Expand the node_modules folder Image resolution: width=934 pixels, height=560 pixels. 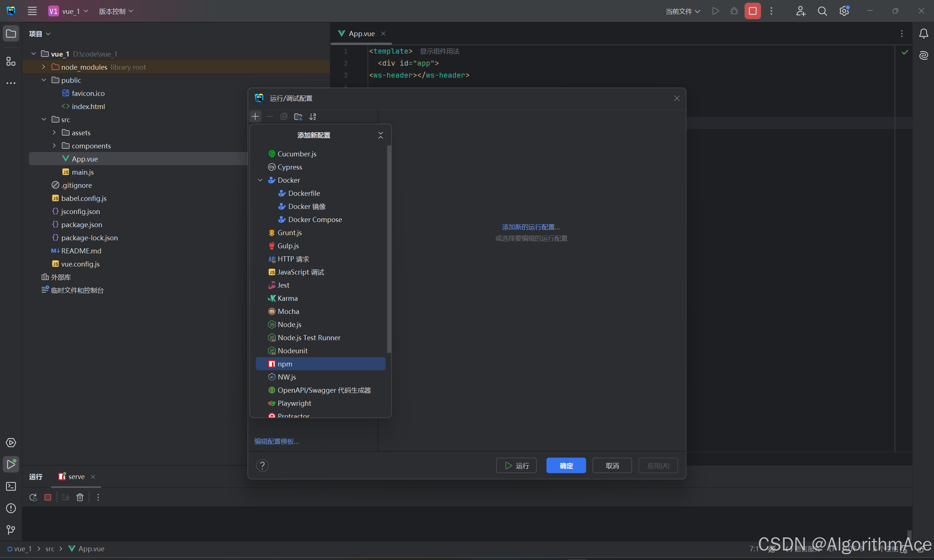point(44,67)
